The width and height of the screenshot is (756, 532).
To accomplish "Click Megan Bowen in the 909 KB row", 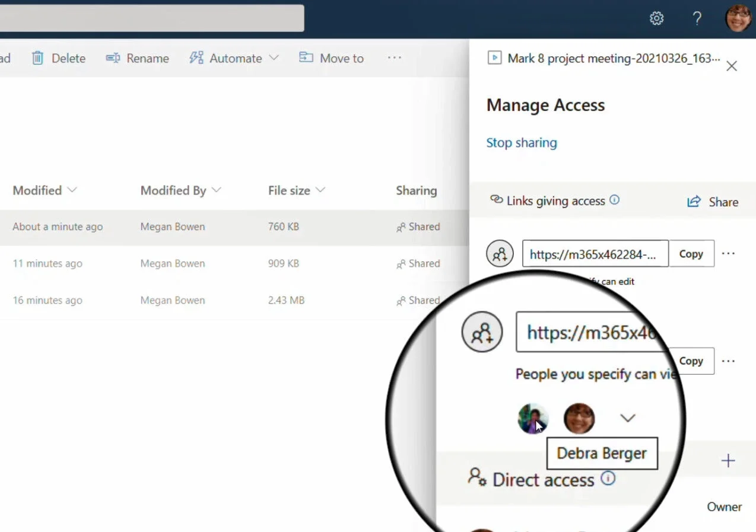I will (173, 263).
